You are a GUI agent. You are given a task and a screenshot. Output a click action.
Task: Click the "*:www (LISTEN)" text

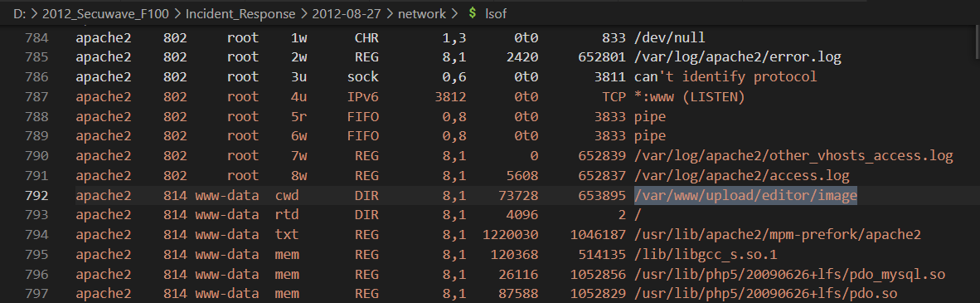[690, 97]
